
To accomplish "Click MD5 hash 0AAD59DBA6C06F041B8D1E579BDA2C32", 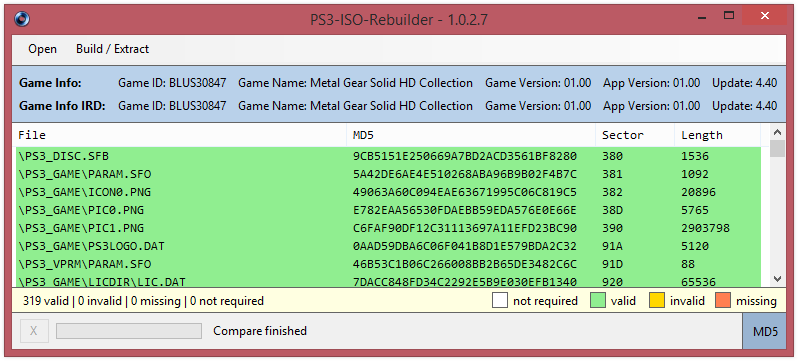I will pos(465,246).
